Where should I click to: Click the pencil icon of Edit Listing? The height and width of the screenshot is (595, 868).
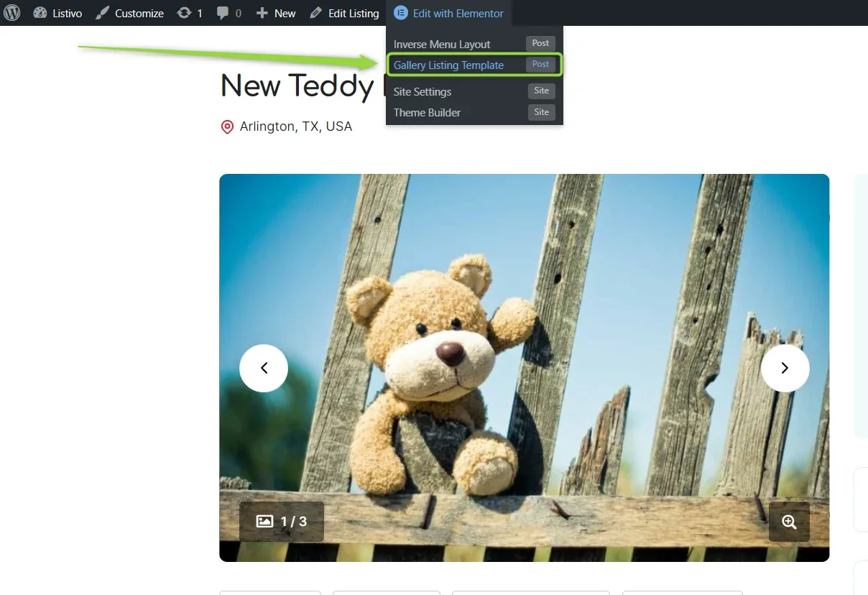click(316, 13)
